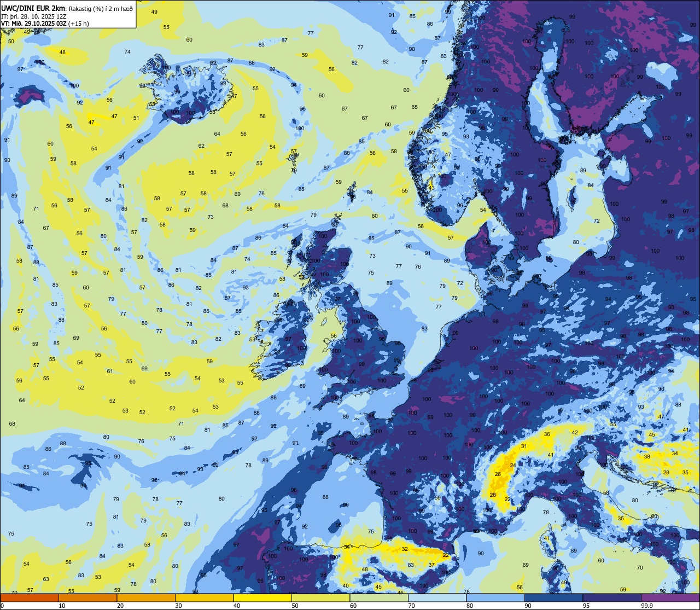
Task: Click the value 37 over northeastern Spain
Action: coord(431,565)
